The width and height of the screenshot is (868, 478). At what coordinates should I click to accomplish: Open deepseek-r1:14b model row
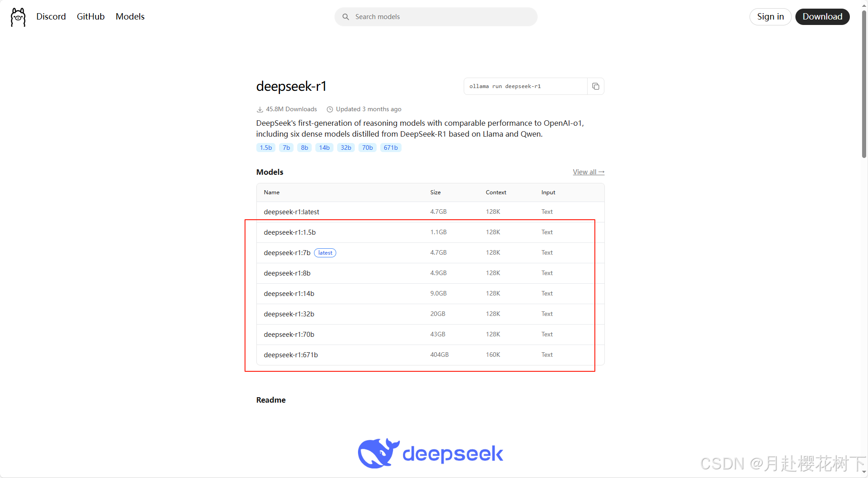(430, 294)
